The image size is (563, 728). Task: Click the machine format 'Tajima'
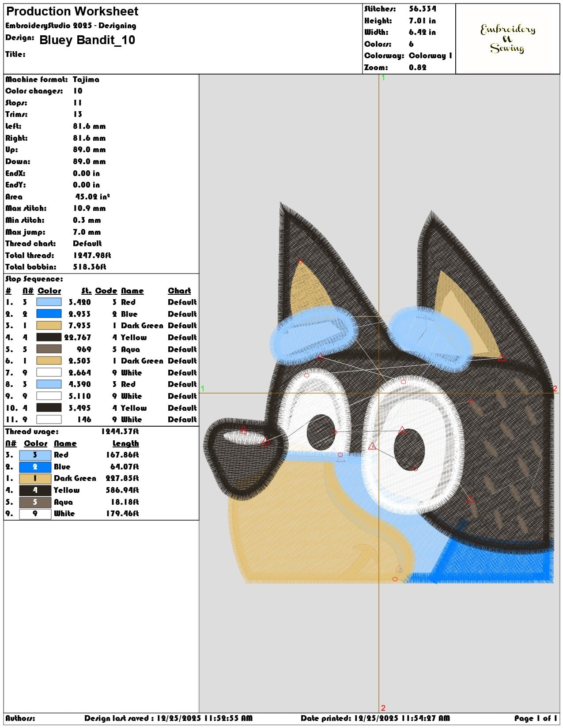[86, 79]
